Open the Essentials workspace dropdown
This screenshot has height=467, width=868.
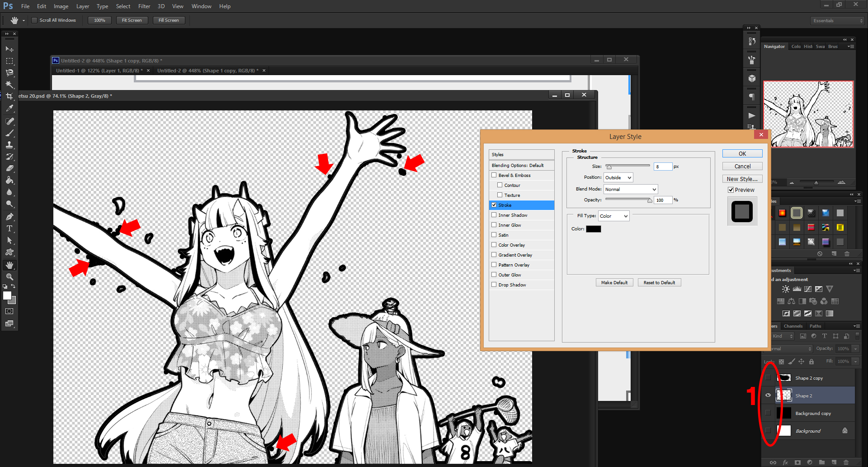coord(838,21)
